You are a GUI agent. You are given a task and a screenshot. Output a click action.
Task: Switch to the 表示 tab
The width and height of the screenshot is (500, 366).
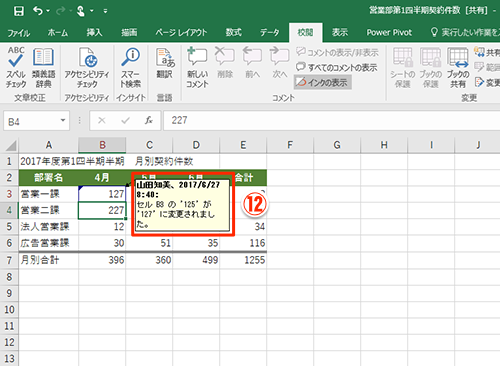(340, 33)
